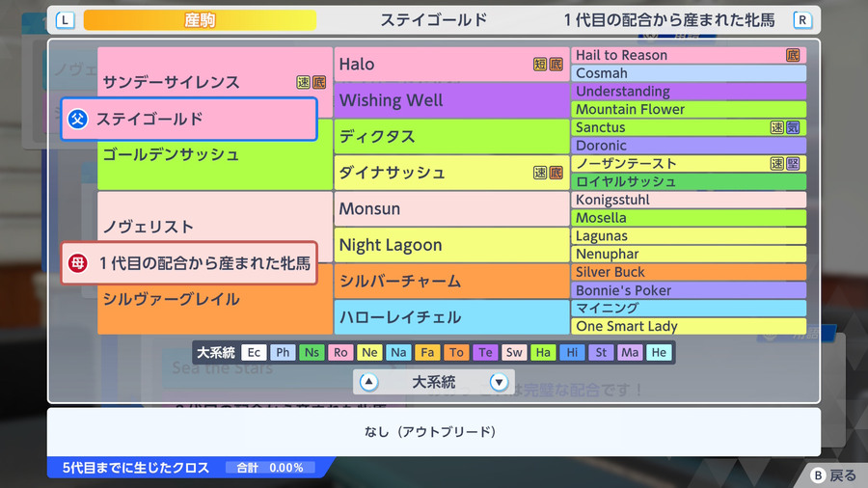Click the 速 trait icon on サンデーサイレンス

[304, 82]
